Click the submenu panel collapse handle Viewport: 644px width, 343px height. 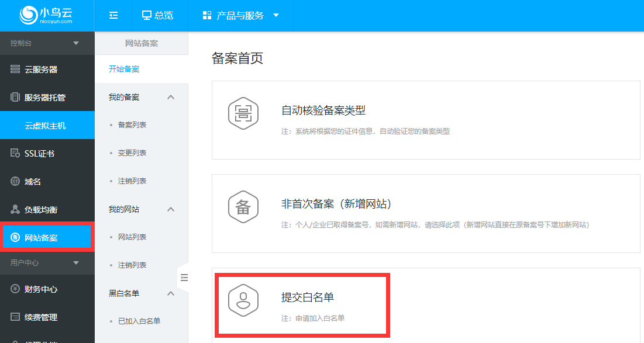coord(184,278)
